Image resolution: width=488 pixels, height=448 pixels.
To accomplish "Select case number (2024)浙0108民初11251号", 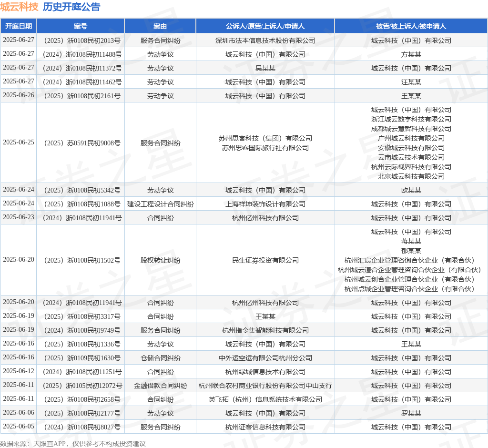I will coord(80,372).
